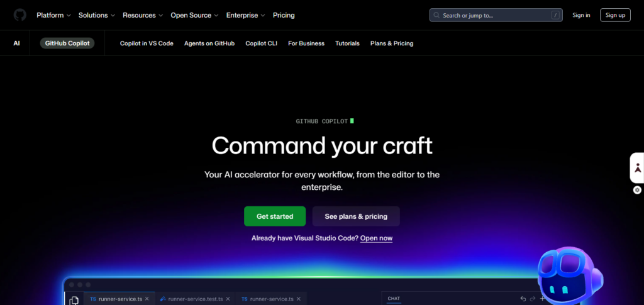Close the runner-service.test.ts tab
Image resolution: width=644 pixels, height=305 pixels.
click(x=228, y=299)
